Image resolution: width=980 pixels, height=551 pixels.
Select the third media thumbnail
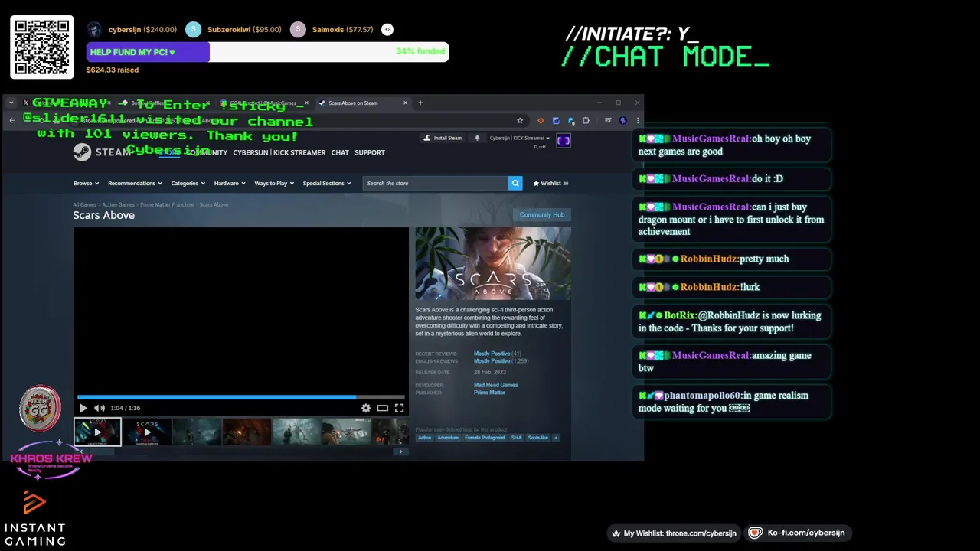click(197, 432)
